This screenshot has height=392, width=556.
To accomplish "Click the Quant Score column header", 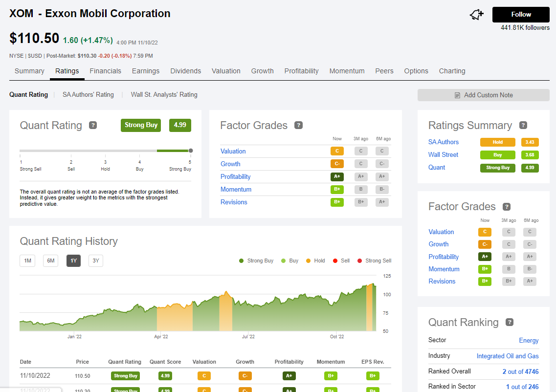I will (165, 362).
